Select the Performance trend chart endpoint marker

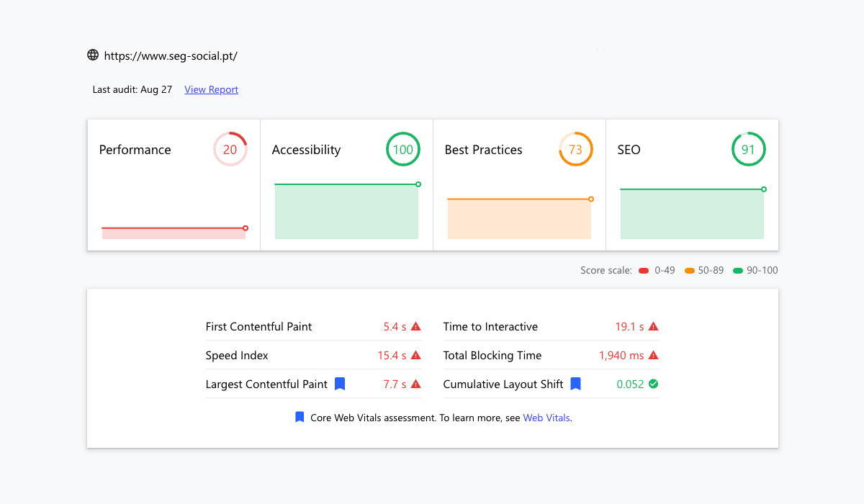[x=246, y=228]
